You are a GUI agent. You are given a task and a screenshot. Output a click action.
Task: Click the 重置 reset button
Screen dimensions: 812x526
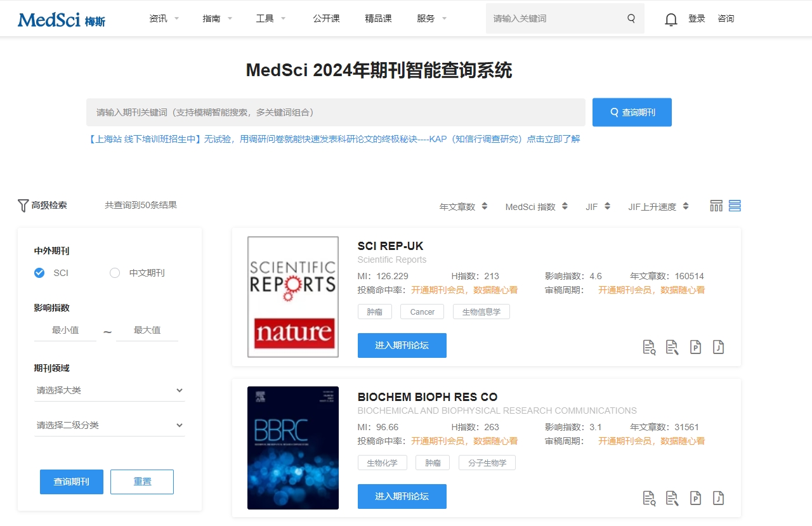click(142, 482)
